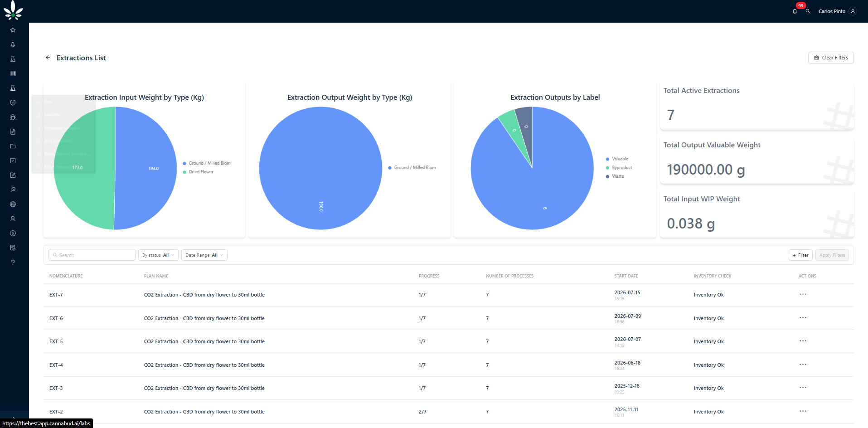
Task: Open the rocket icon in sidebar
Action: (13, 44)
